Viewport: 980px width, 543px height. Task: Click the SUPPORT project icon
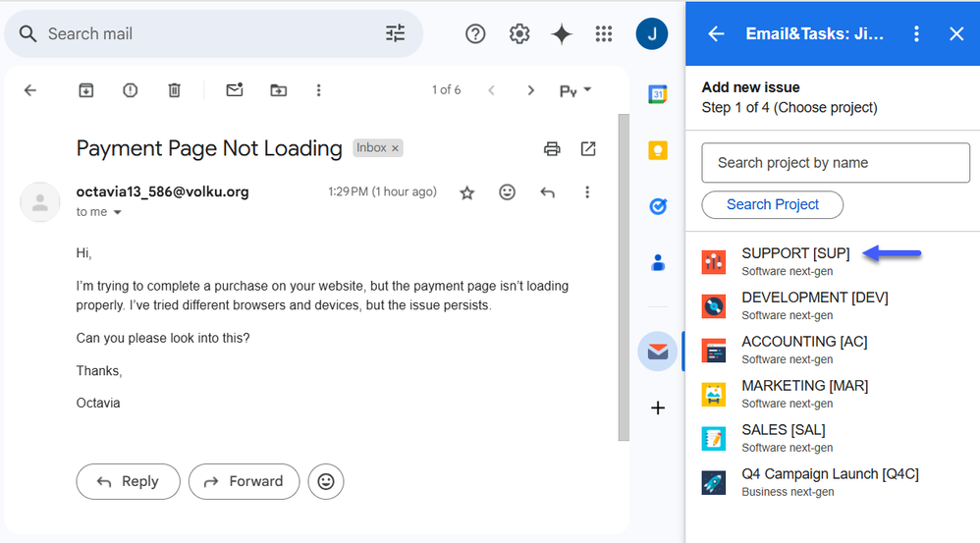[x=713, y=262]
